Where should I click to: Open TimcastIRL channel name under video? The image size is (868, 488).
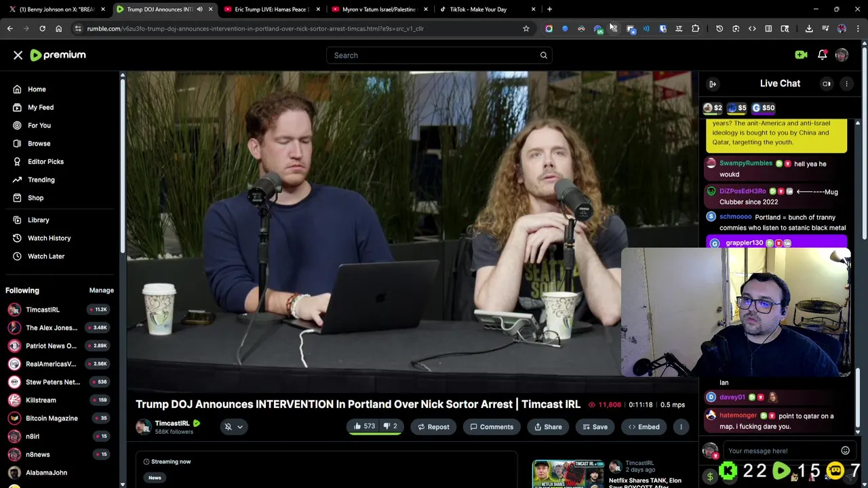coord(172,424)
